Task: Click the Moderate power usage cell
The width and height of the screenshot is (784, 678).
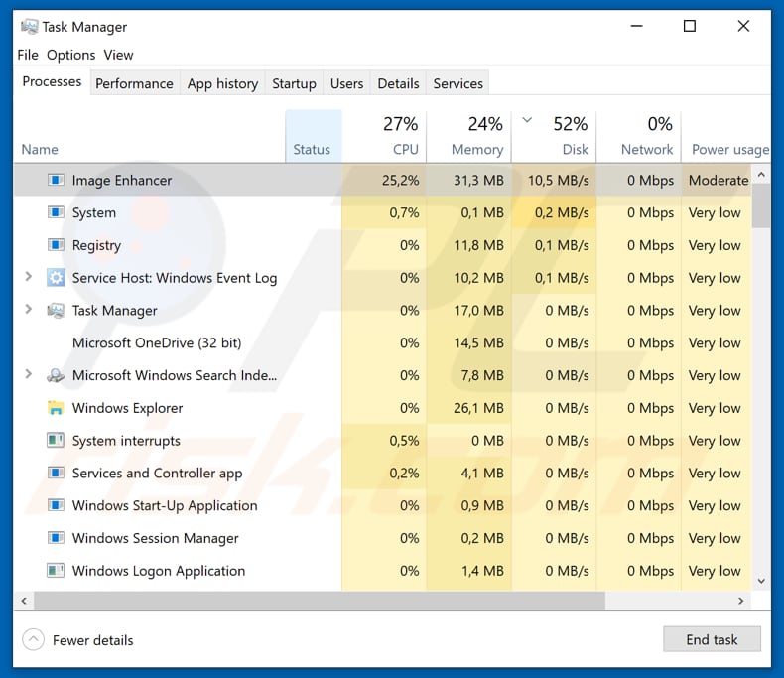Action: point(719,180)
